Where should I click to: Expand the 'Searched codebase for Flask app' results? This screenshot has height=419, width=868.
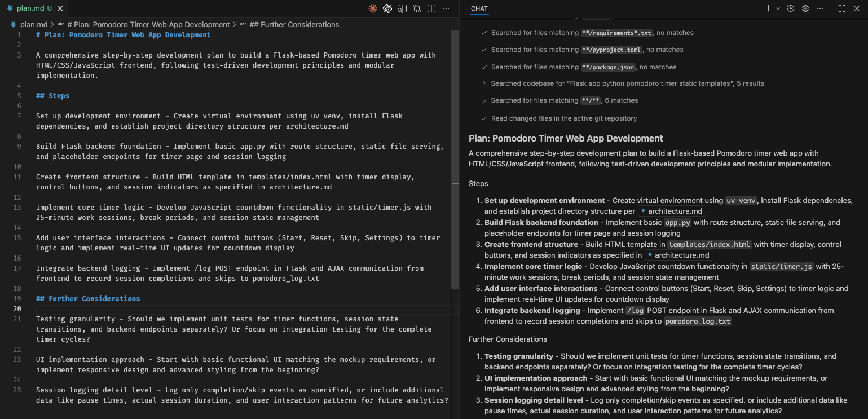[484, 83]
